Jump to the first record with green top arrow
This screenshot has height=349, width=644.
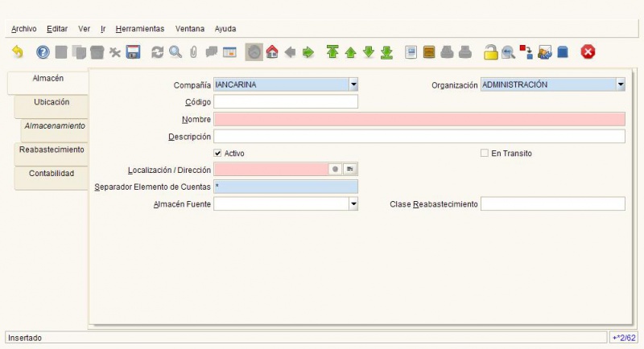332,52
